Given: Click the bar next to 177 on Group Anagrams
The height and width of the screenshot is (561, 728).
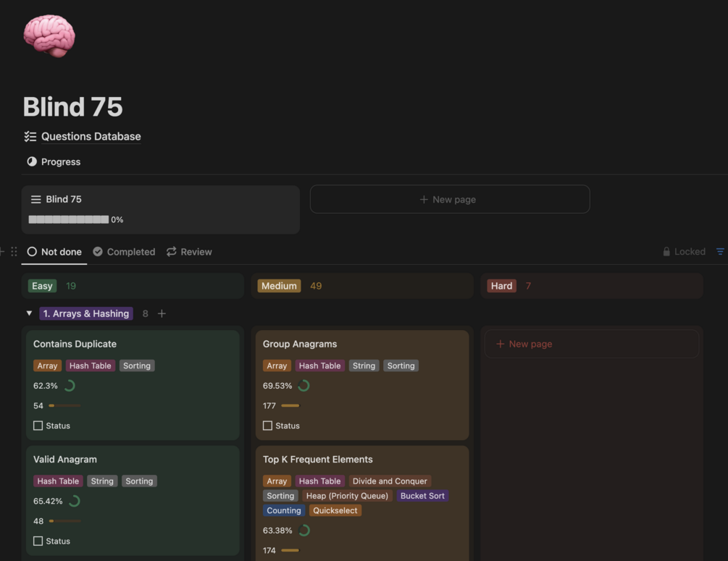Looking at the screenshot, I should pos(290,405).
